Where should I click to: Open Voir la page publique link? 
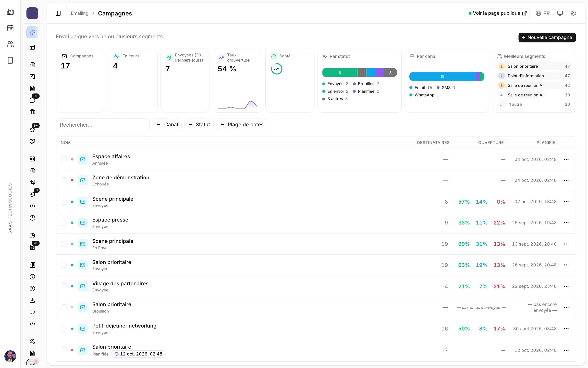[x=497, y=13]
